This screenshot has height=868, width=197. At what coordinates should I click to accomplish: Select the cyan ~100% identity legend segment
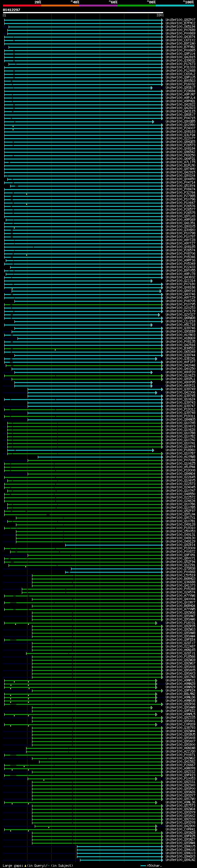click(x=175, y=6)
